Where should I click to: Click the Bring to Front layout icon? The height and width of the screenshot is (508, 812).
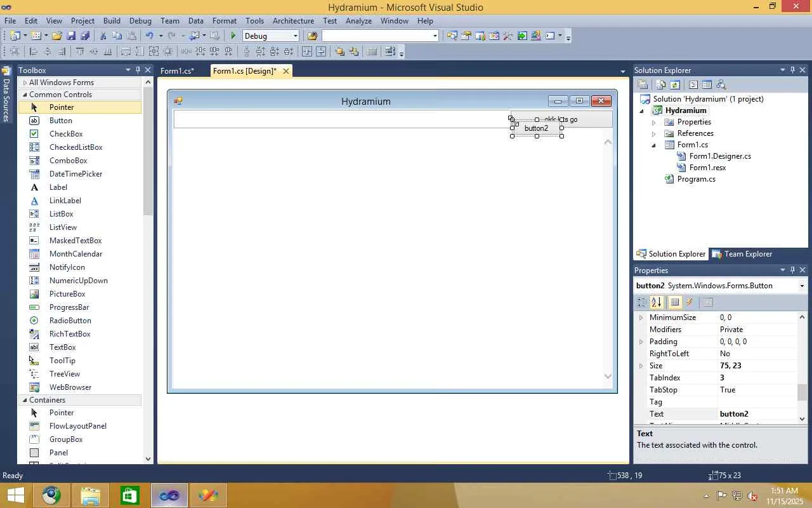coord(340,52)
